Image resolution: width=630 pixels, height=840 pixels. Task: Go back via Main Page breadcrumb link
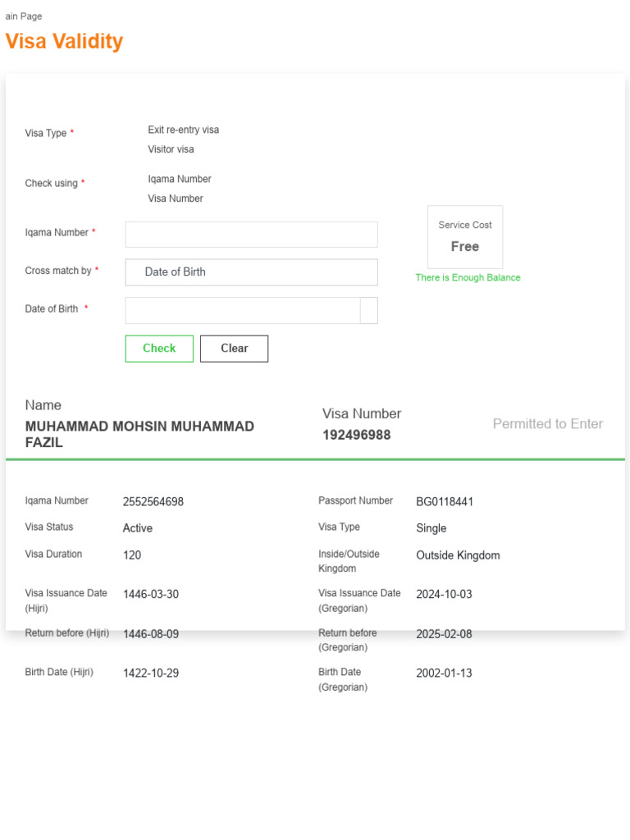coord(24,16)
